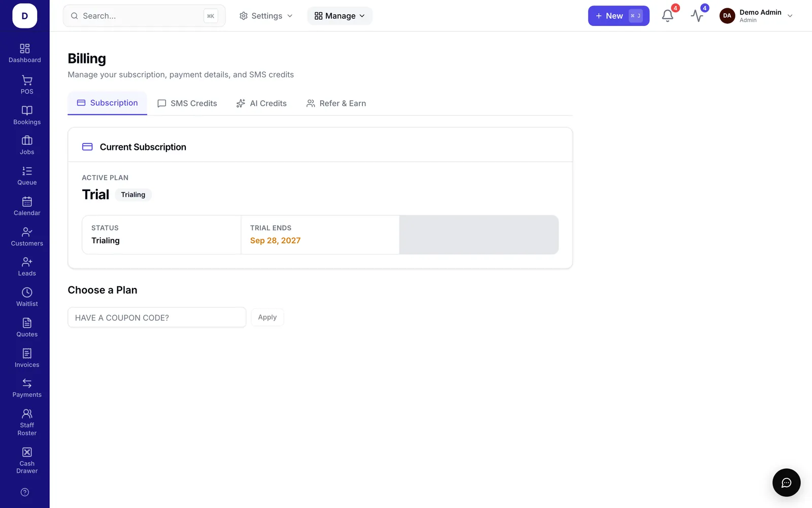
Task: Click the Trialing status badge
Action: pos(133,195)
